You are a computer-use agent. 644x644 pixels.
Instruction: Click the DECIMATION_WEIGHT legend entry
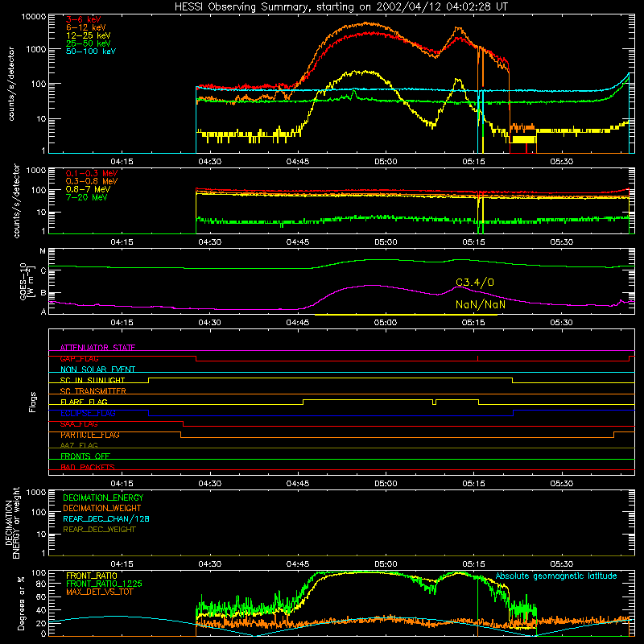click(102, 508)
